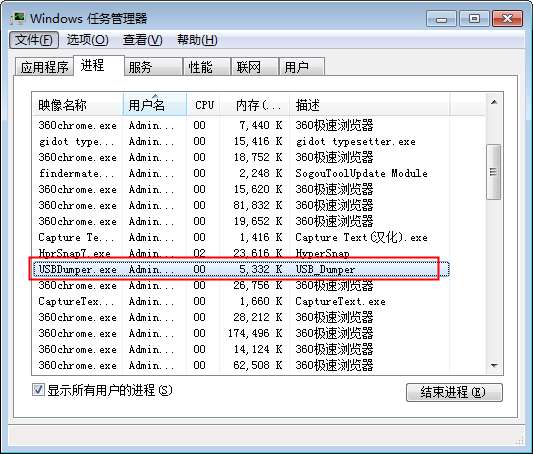Switch to the 联网 tab
The width and height of the screenshot is (533, 454).
click(x=255, y=67)
